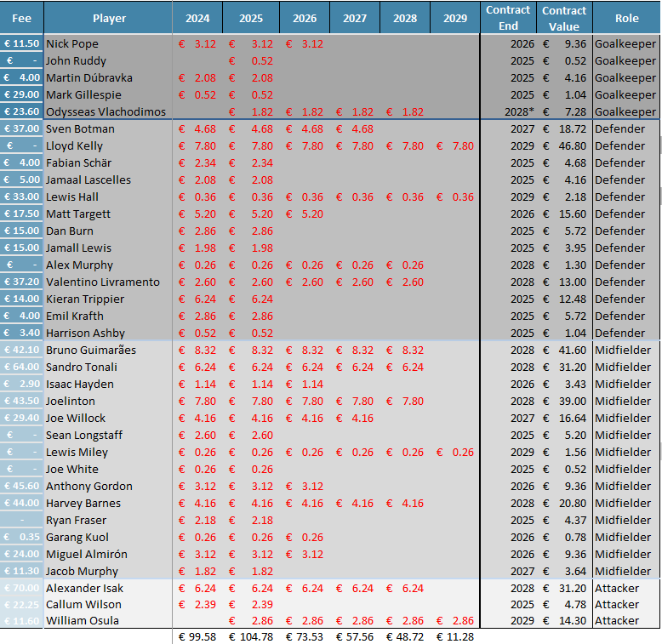Click Joelinton's contract value 39.00
The image size is (662, 644).
[x=564, y=401]
